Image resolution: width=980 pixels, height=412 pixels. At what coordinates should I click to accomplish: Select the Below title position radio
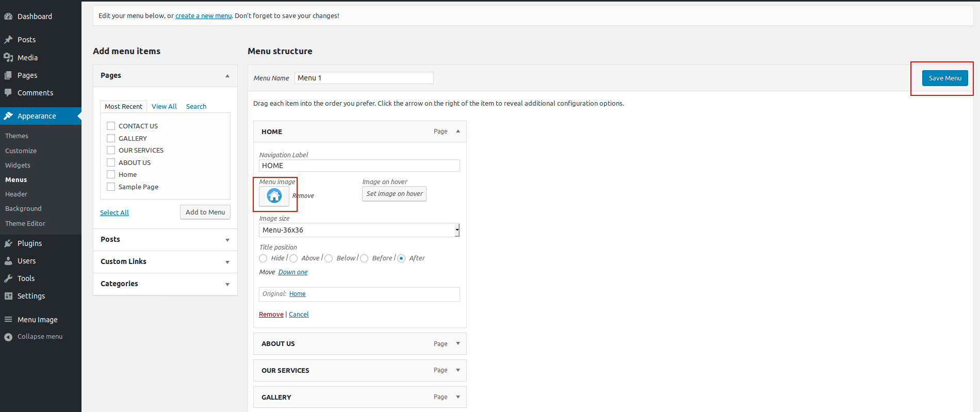(x=329, y=258)
